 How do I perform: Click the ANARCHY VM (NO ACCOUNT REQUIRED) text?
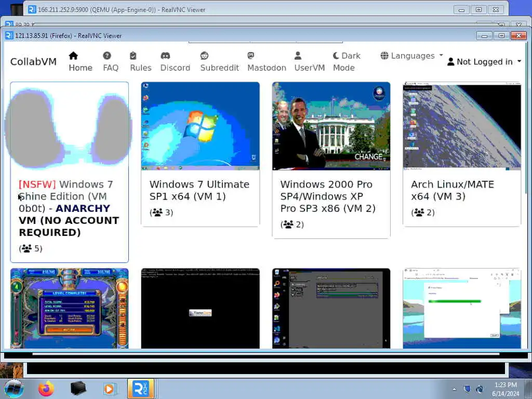click(69, 220)
